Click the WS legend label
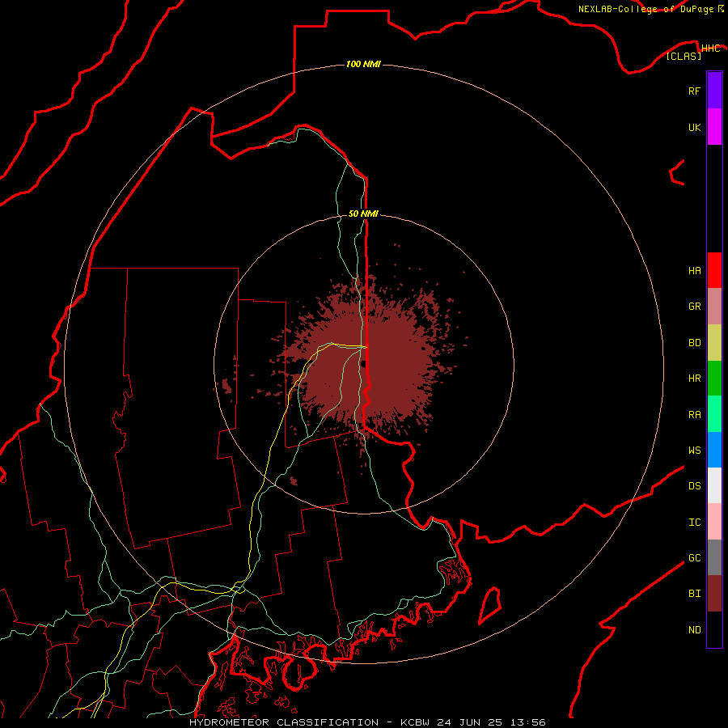728x728 pixels. [x=694, y=450]
